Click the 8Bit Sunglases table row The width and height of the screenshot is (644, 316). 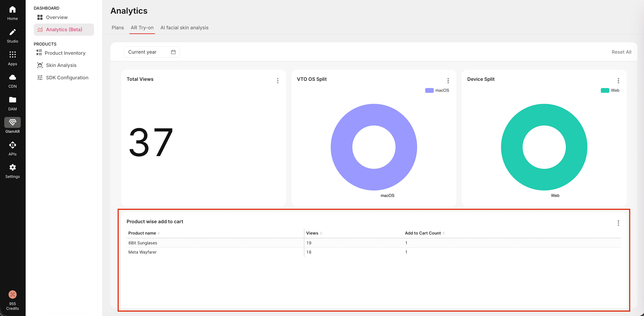coord(143,243)
